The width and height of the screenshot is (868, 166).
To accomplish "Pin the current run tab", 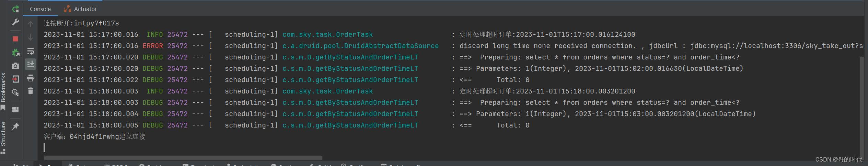I will pos(15,126).
